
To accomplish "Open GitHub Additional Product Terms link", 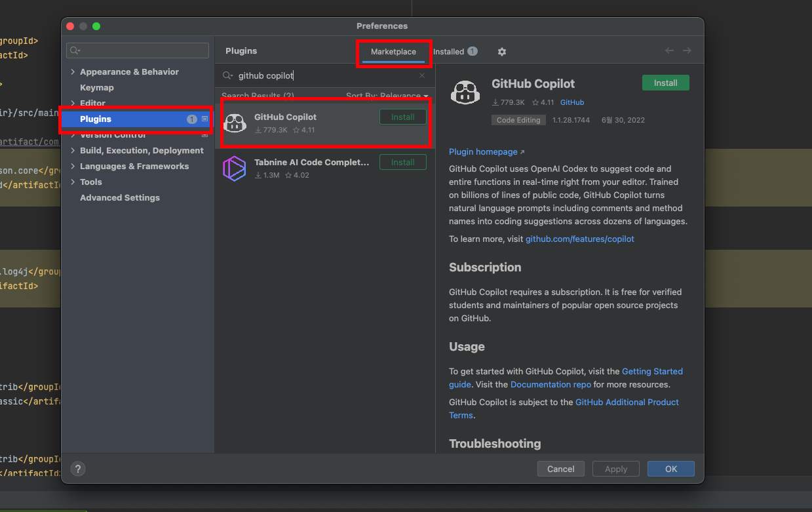I will tap(627, 403).
